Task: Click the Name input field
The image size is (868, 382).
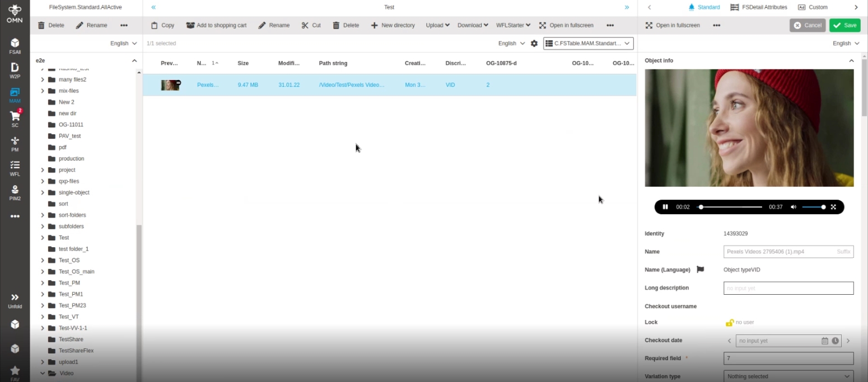Action: click(788, 252)
